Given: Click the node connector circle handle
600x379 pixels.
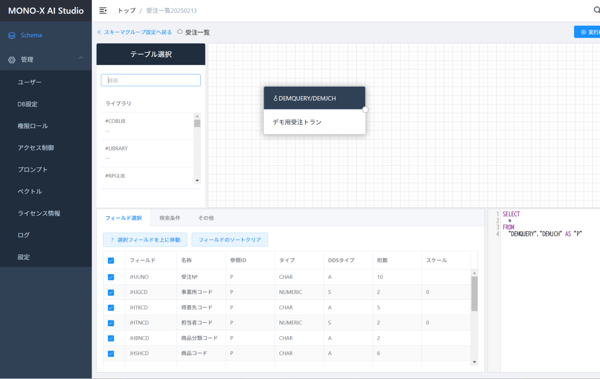Looking at the screenshot, I should (365, 110).
